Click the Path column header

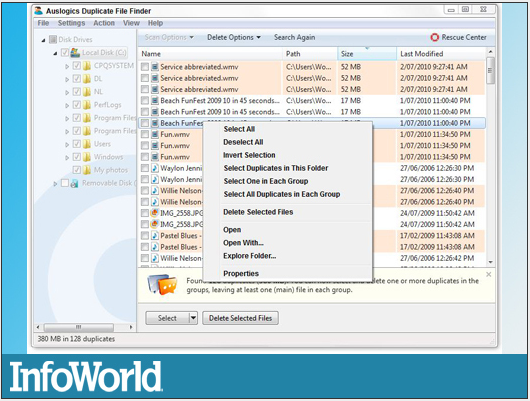tap(310, 54)
